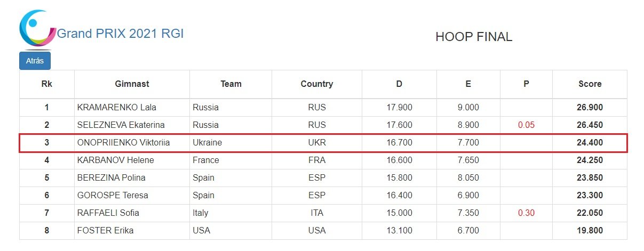Click the 0.05 penalty for Selezneva
644x251 pixels.
(526, 125)
